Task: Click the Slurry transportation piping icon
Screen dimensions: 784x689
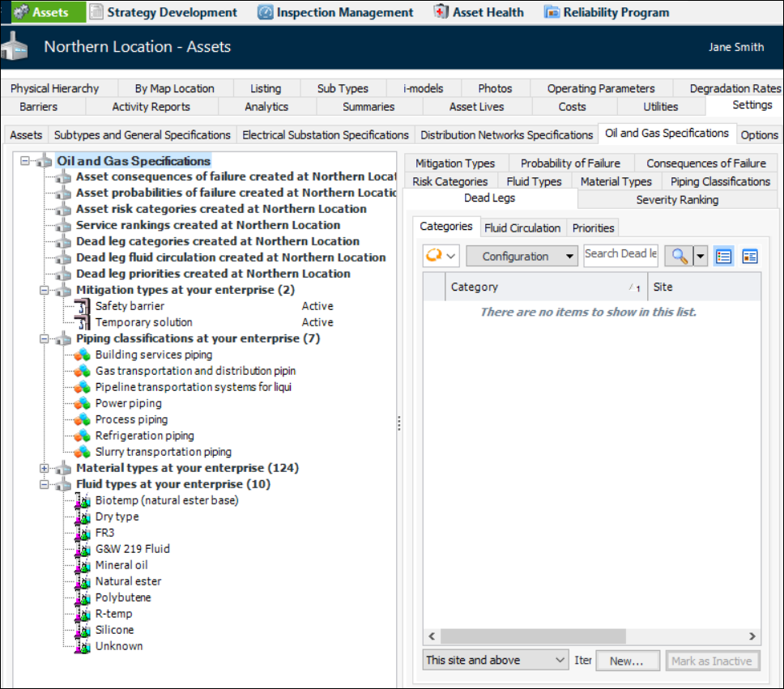Action: 82,452
